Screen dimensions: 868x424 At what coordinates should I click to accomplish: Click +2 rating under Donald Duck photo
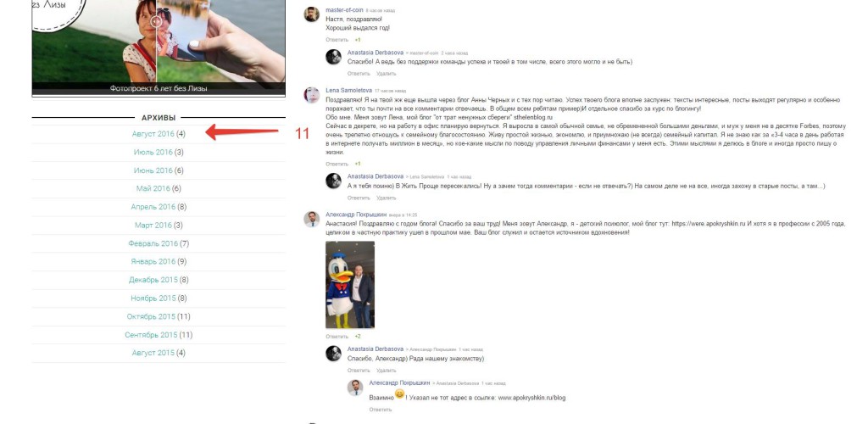[x=358, y=337]
